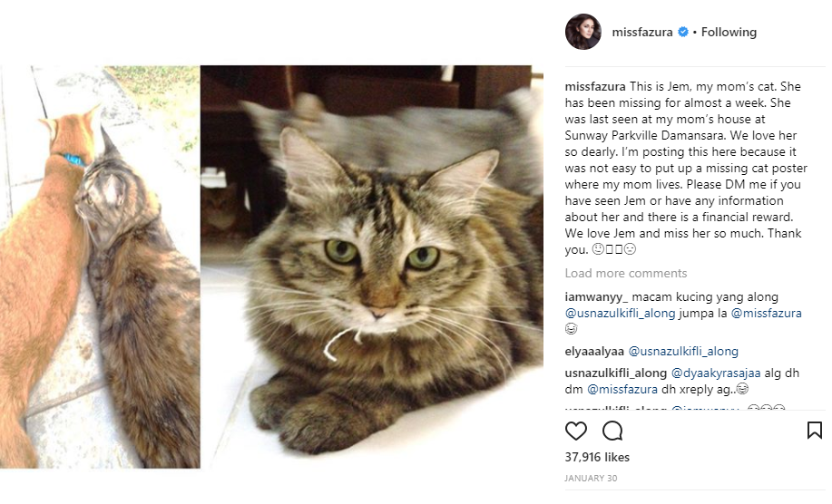Viewport: 832px width, 504px height.
Task: Open @missfazura mention in usnazulkifli_along comment
Action: point(622,390)
